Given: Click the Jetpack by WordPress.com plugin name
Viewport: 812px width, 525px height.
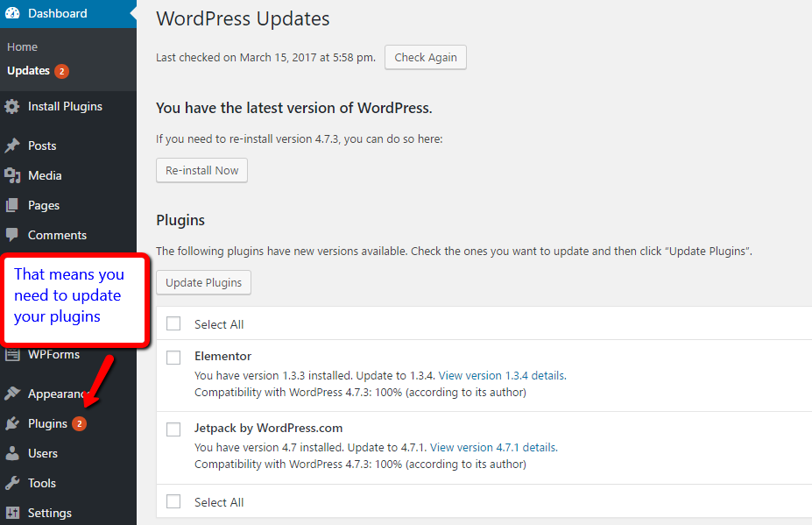Looking at the screenshot, I should pos(269,428).
